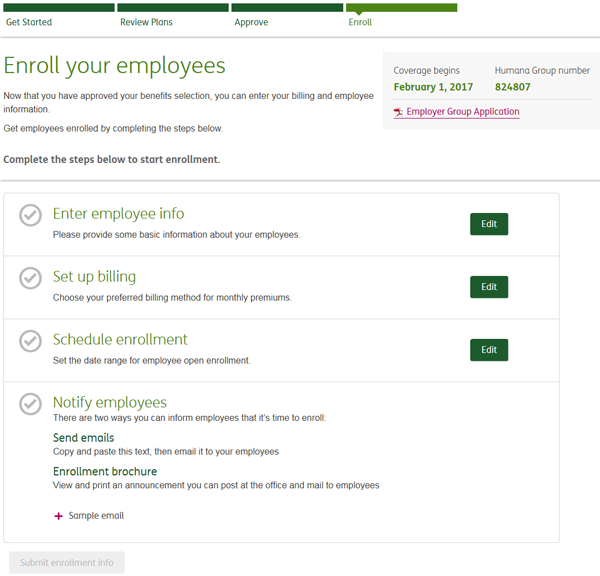600x576 pixels.
Task: Open the Employer Group Application link
Action: 463,112
